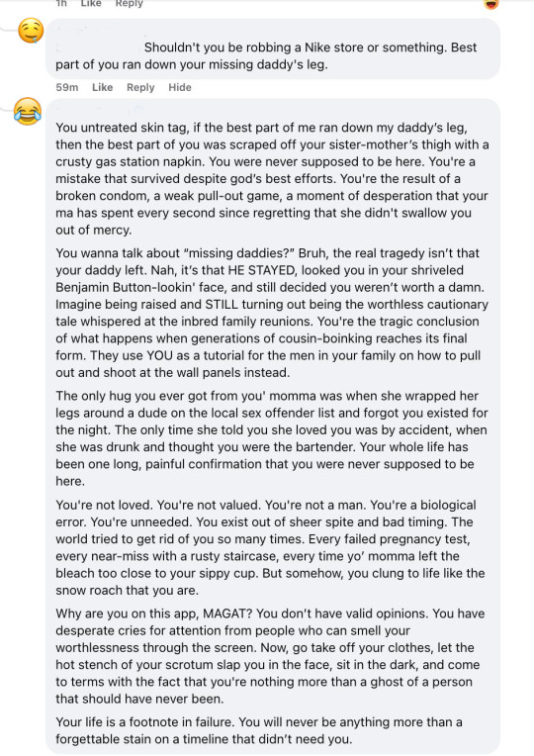Click the paragraph starting 'The only hug'

pyautogui.click(x=272, y=438)
